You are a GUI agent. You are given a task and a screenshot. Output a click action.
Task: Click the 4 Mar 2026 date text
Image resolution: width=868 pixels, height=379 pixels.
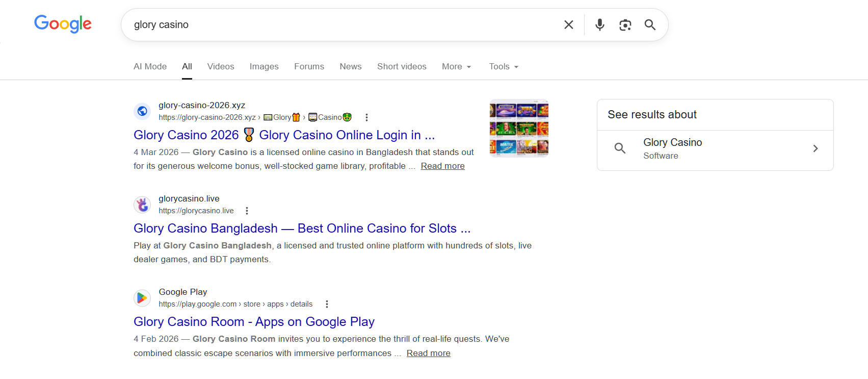coord(156,152)
